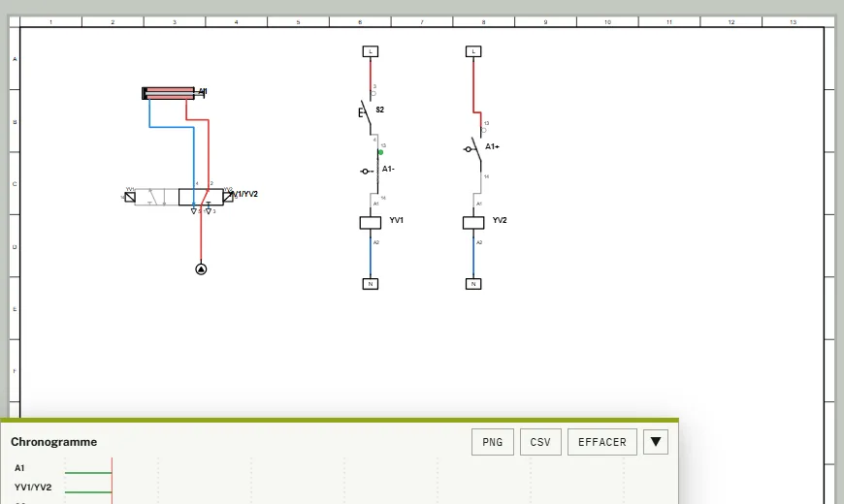Viewport: 844px width, 504px height.
Task: Click the YV1/YV2 valve label text
Action: pos(245,194)
